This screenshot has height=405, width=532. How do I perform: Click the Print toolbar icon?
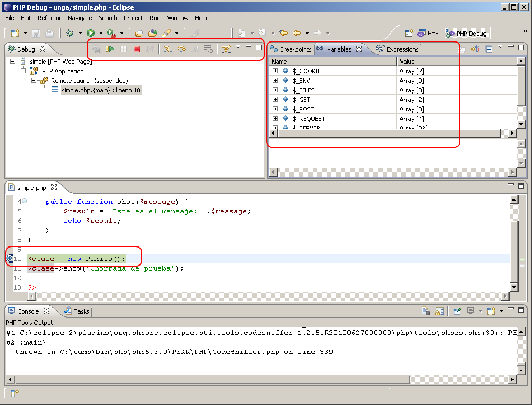[49, 33]
